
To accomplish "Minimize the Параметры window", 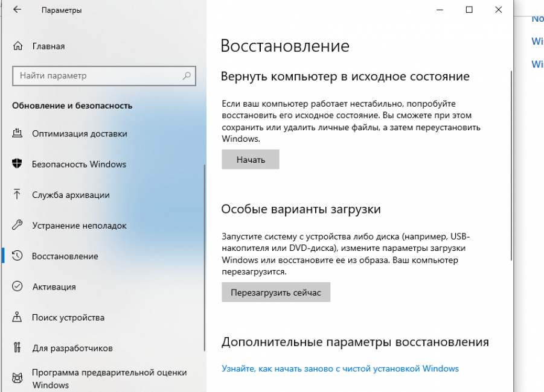I will pyautogui.click(x=440, y=10).
